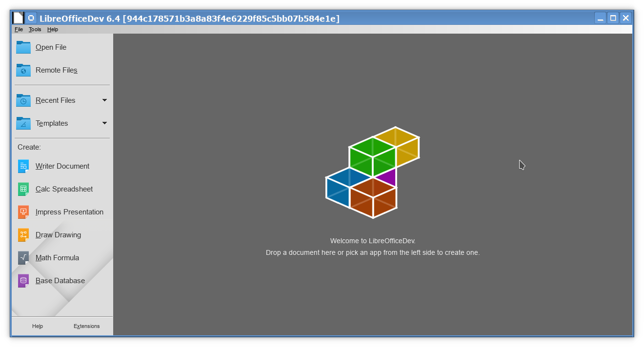Click the Extensions button

coord(87,326)
